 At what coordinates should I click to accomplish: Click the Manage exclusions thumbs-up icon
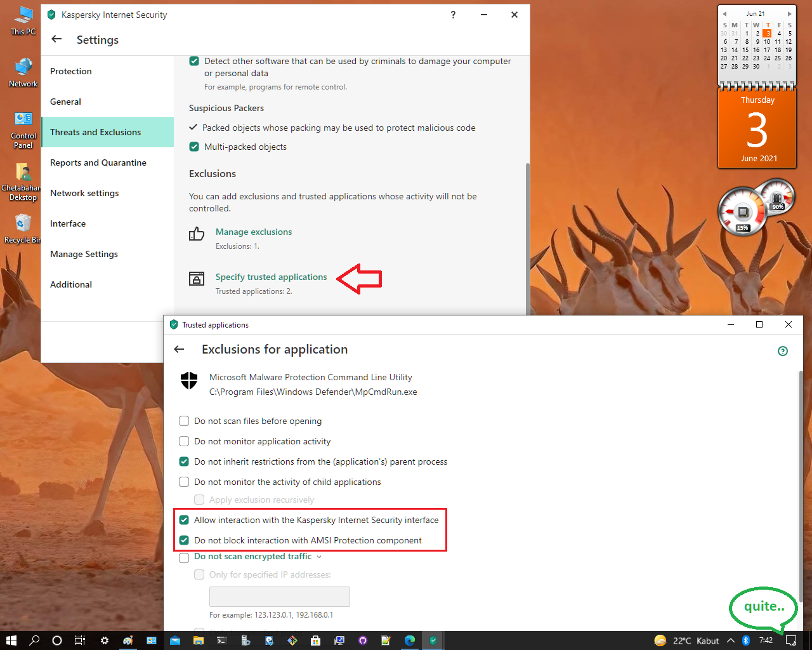point(197,234)
